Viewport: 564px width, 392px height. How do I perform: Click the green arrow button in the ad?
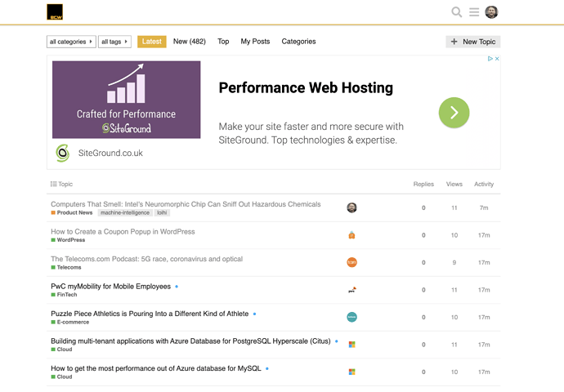(454, 113)
